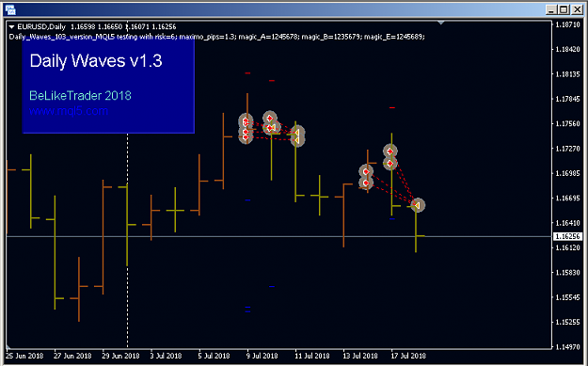Minimize the chart window
588x366 pixels.
point(550,9)
